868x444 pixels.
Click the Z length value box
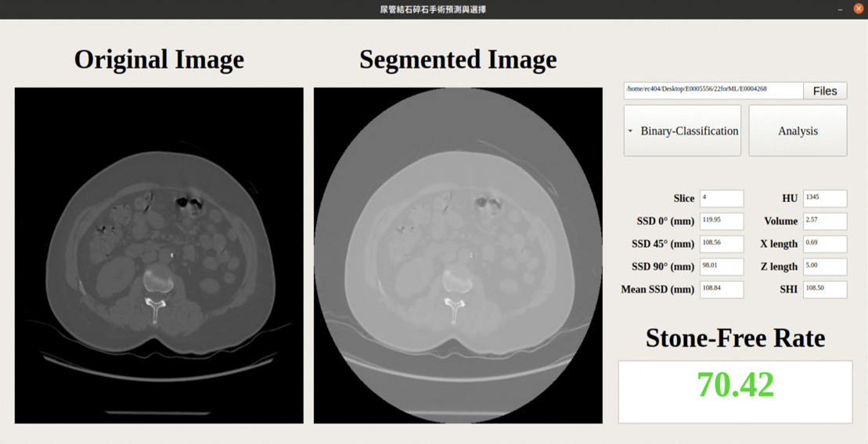pos(824,266)
